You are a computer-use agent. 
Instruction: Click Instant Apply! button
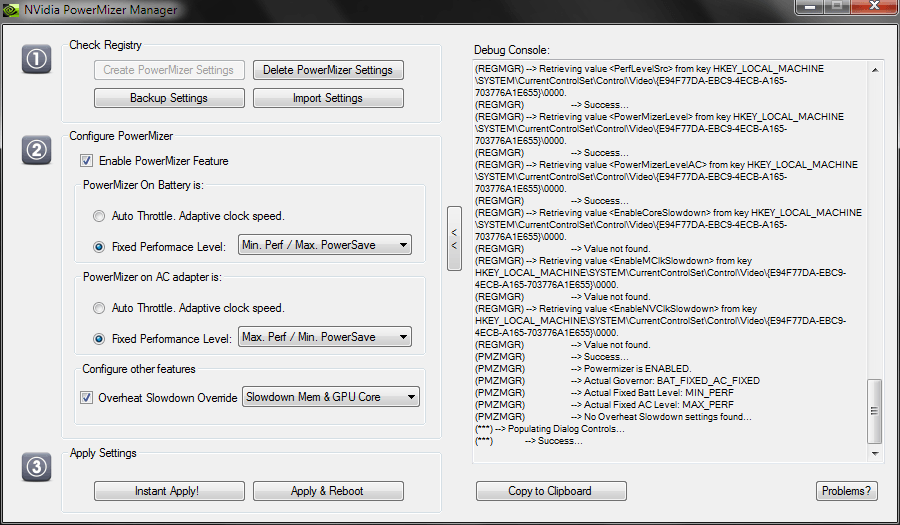click(169, 491)
